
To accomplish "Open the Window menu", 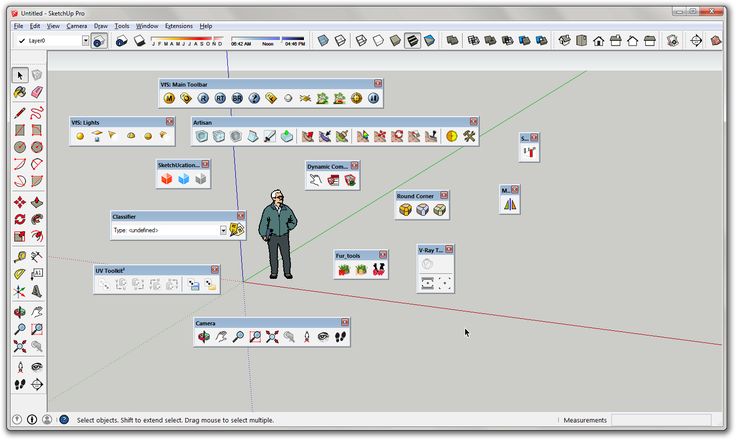I will (x=147, y=26).
